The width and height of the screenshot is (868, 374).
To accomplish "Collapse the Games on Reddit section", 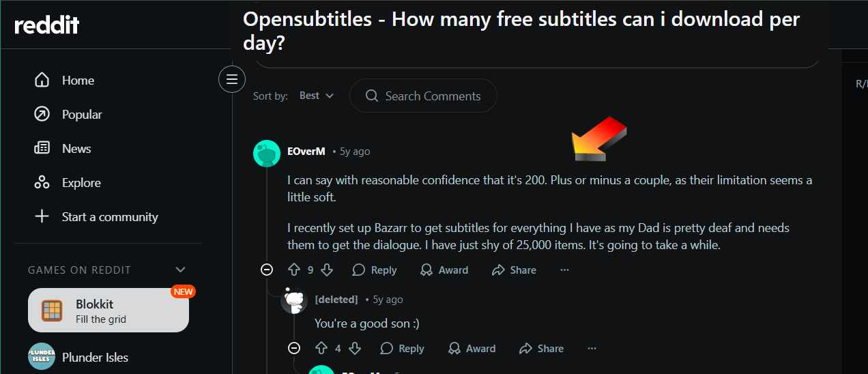I will click(x=180, y=270).
